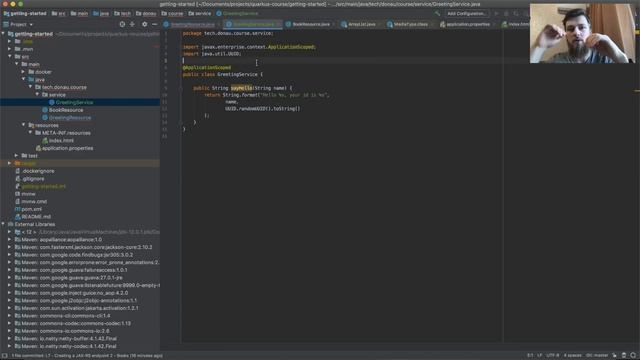
Task: Click the debug bug icon in the toolbar
Action: pyautogui.click(x=507, y=13)
